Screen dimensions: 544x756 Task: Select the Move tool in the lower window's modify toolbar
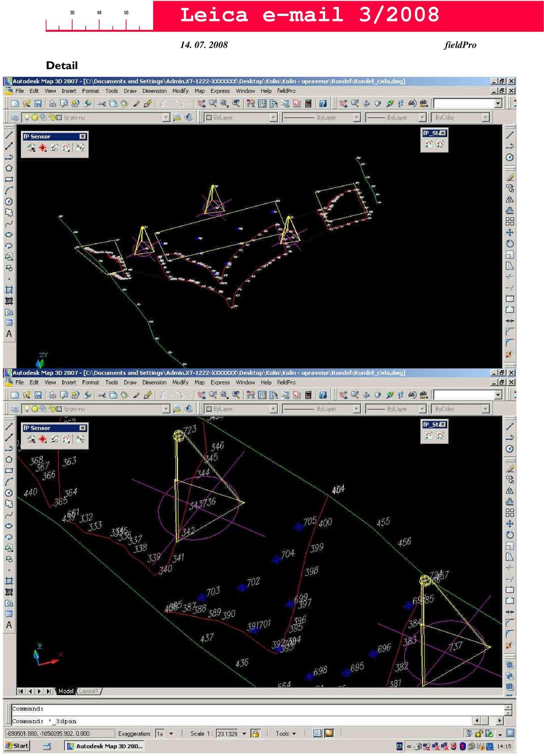click(x=510, y=524)
